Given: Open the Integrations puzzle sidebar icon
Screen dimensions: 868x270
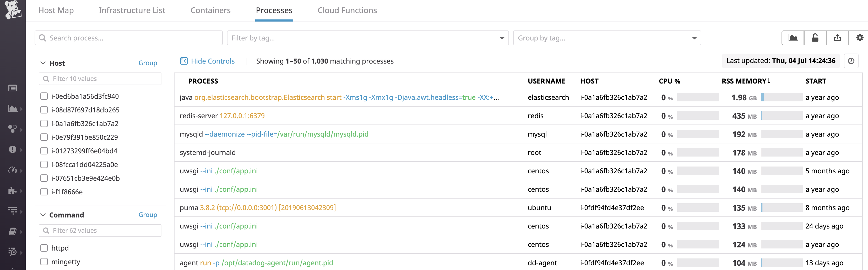Looking at the screenshot, I should point(13,191).
